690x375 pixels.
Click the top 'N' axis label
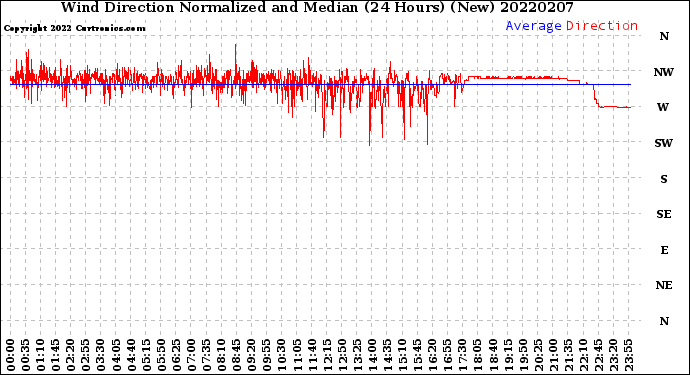664,37
